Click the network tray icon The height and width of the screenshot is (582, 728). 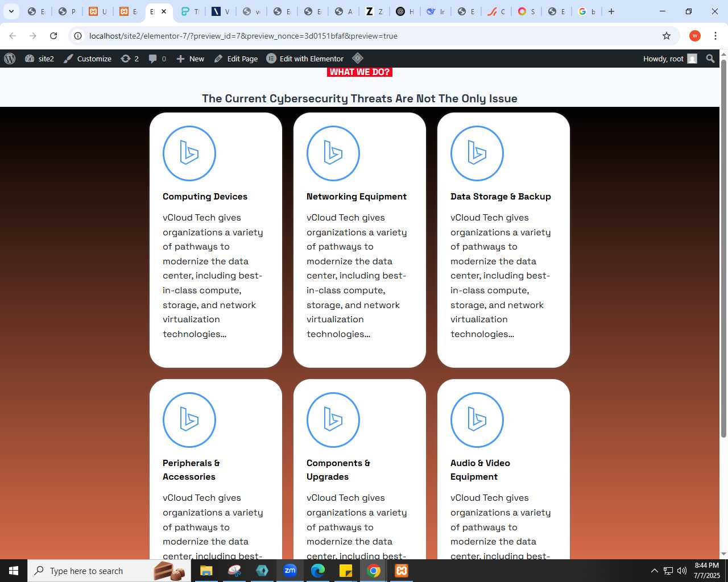[x=668, y=571]
